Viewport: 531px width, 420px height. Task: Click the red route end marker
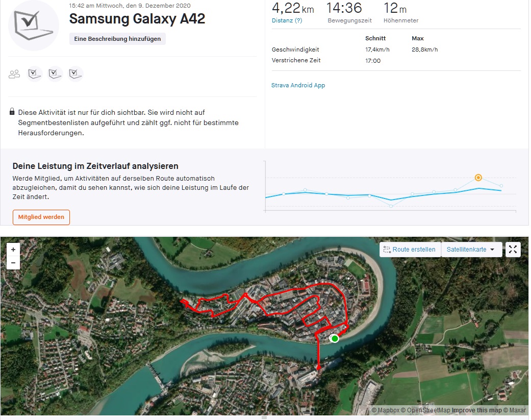(x=319, y=367)
